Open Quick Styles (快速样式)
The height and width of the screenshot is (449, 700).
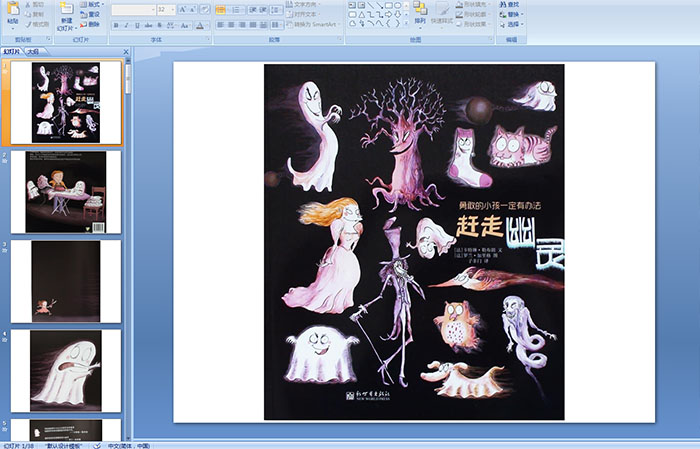coord(442,14)
